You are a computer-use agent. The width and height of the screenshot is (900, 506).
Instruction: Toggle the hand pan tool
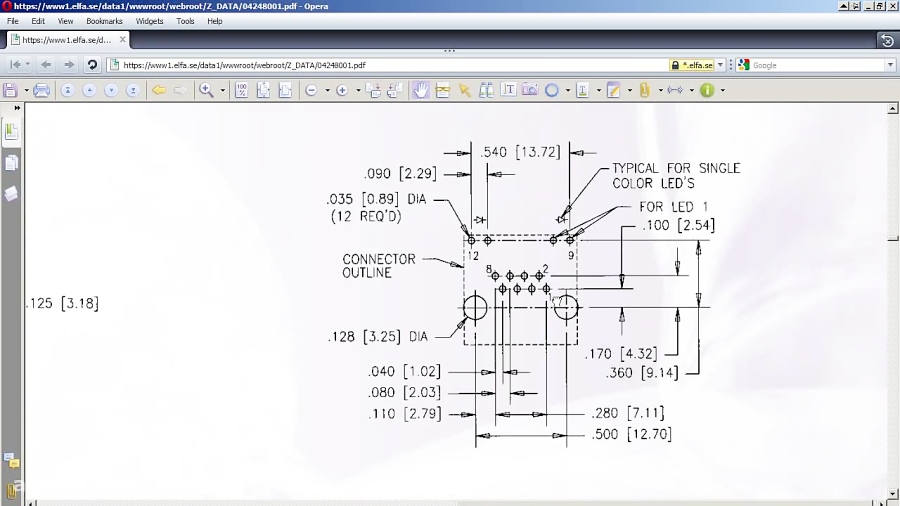point(421,90)
